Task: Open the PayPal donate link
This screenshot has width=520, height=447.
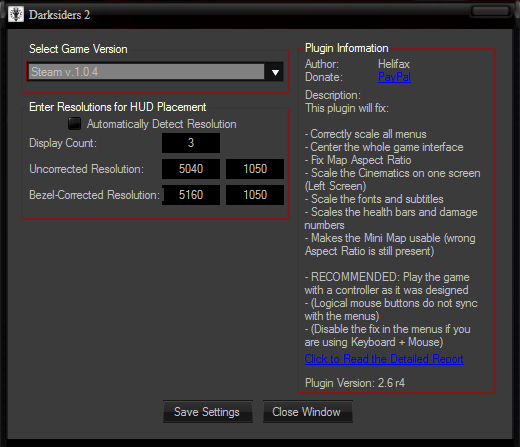Action: (x=394, y=77)
